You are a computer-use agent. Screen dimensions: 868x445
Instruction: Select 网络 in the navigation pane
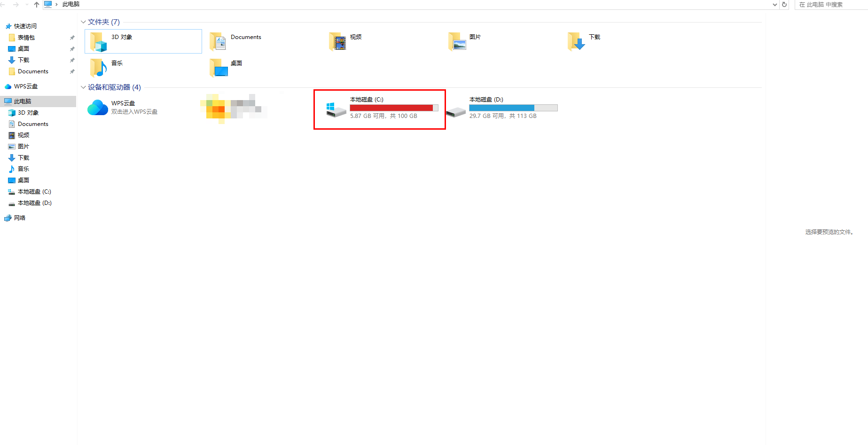coord(20,218)
